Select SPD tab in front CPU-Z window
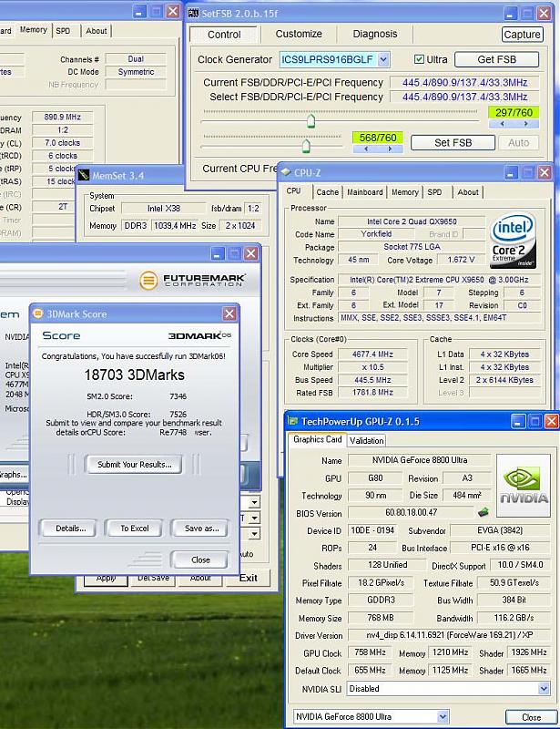The width and height of the screenshot is (560, 729). pyautogui.click(x=434, y=192)
